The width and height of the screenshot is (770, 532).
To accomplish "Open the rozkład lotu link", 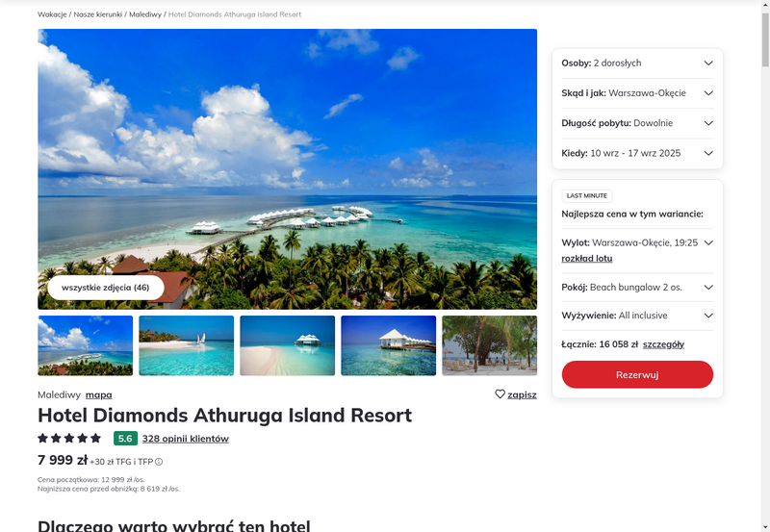I will pos(587,258).
